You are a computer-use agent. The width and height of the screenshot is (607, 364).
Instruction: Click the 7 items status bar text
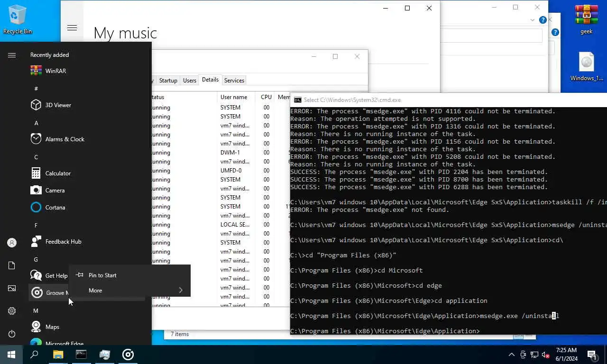pyautogui.click(x=180, y=334)
